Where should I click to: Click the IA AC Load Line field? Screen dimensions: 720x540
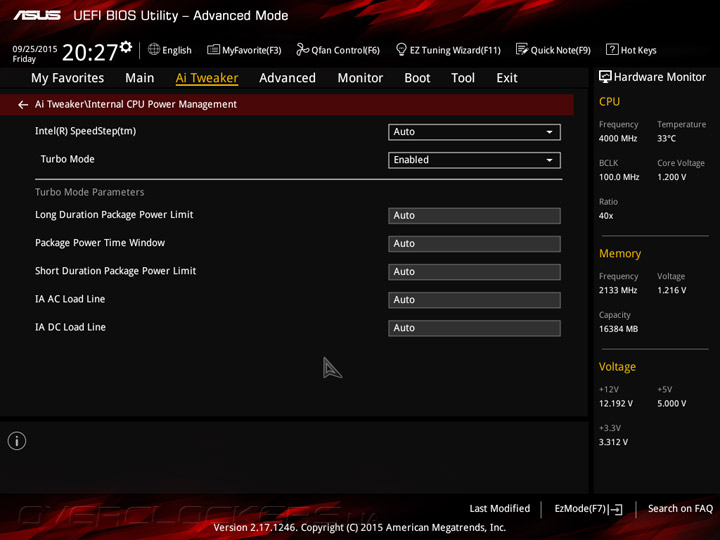coord(474,300)
